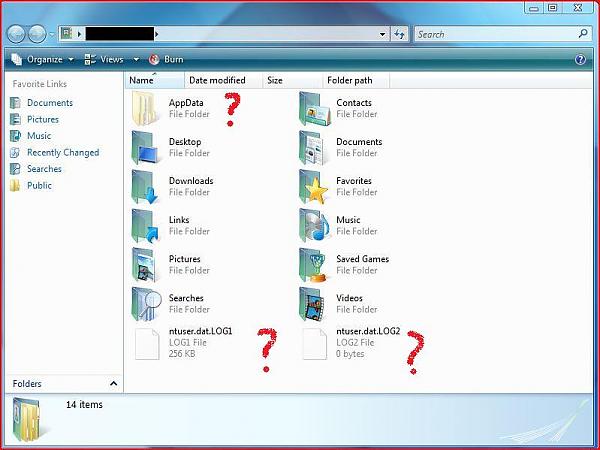600x450 pixels.
Task: Click the Downloads folder icon
Action: tap(145, 187)
